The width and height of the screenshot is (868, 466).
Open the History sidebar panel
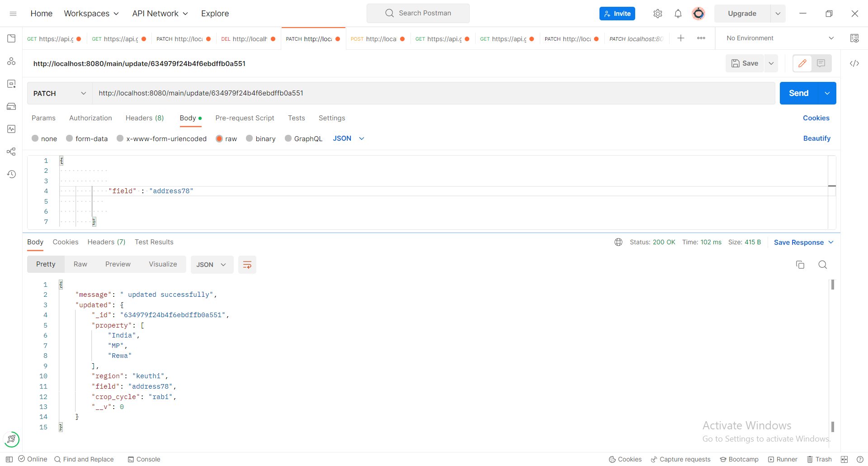point(11,174)
